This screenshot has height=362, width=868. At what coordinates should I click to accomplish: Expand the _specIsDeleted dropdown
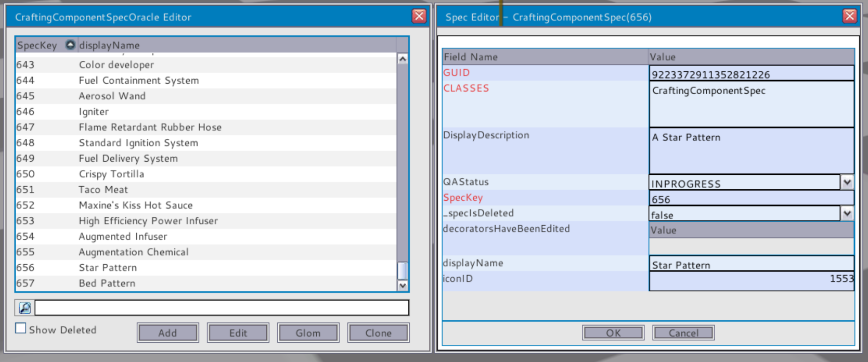[847, 213]
